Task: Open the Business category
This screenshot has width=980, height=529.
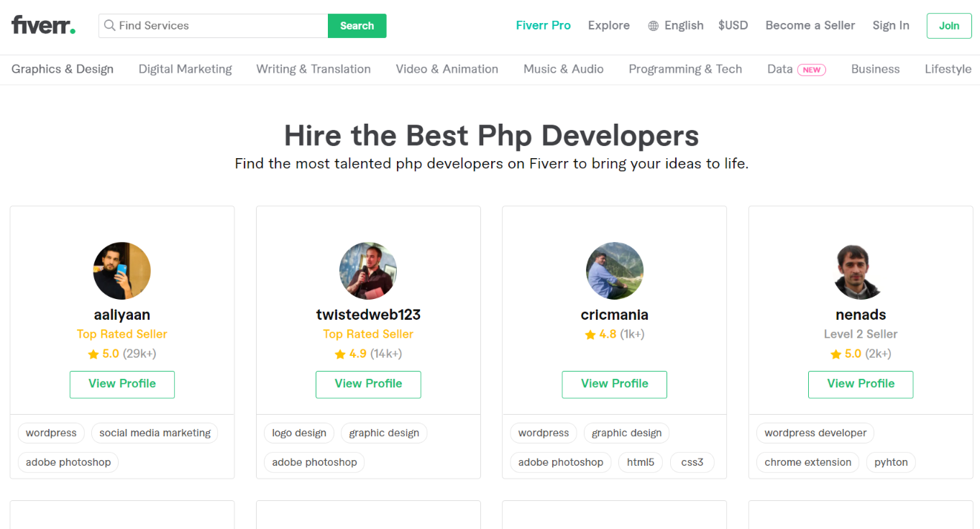Action: click(876, 69)
